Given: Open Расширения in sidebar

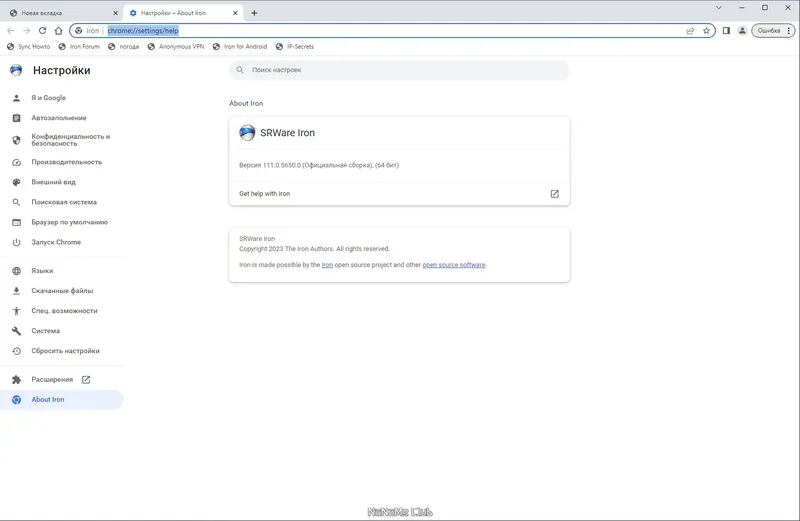Looking at the screenshot, I should [62, 380].
